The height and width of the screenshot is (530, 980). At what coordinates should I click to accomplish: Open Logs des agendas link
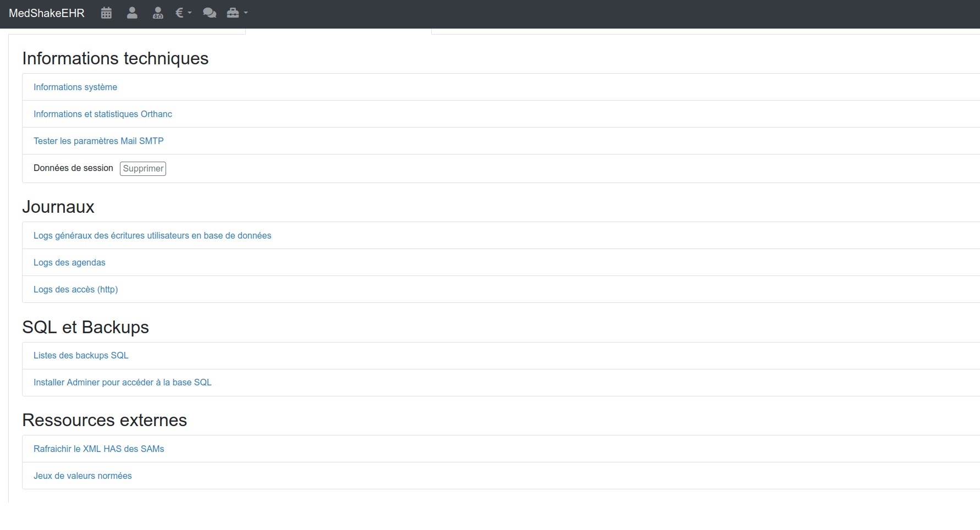[69, 262]
